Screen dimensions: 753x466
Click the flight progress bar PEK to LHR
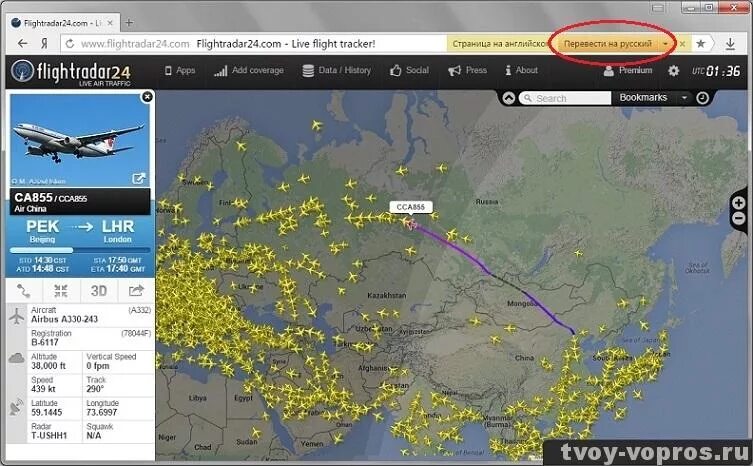80,250
